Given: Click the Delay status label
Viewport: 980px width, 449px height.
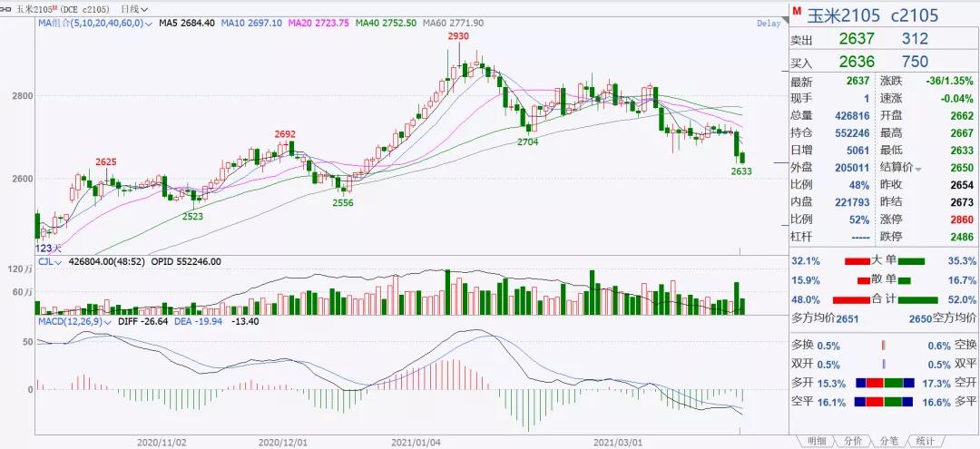Looking at the screenshot, I should click(x=768, y=24).
